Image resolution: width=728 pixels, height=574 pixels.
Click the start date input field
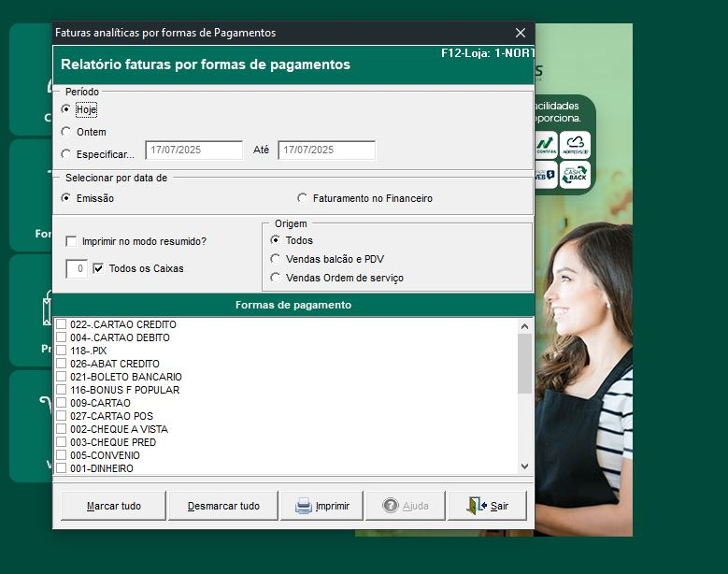[x=193, y=151]
